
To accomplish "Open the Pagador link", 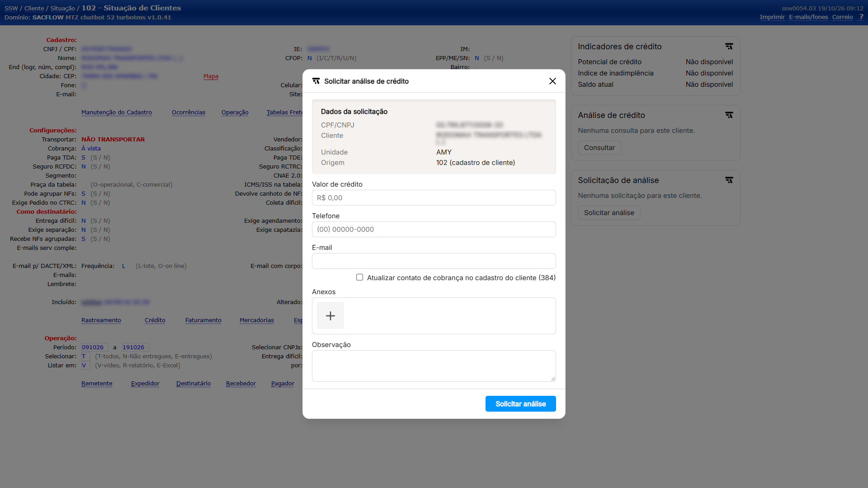I will tap(283, 384).
